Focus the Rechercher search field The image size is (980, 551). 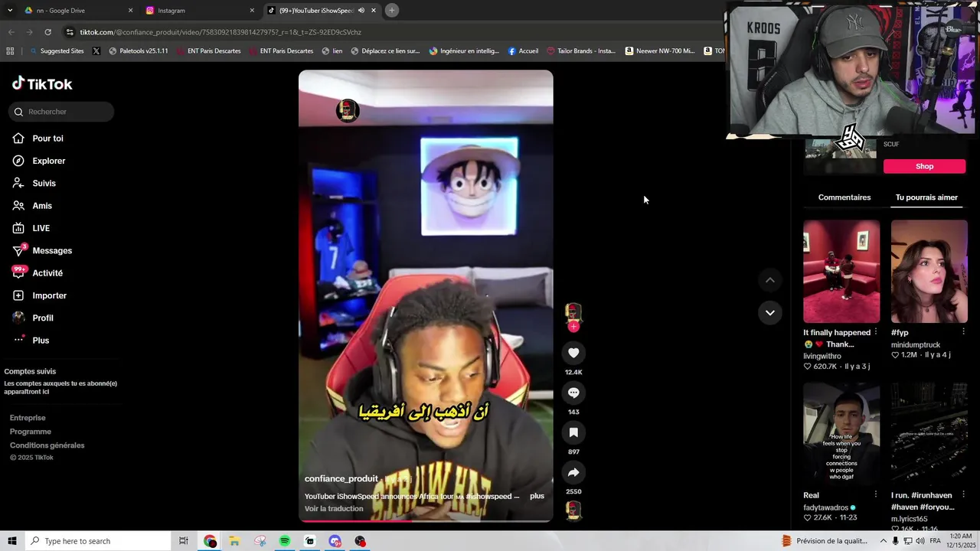[61, 112]
